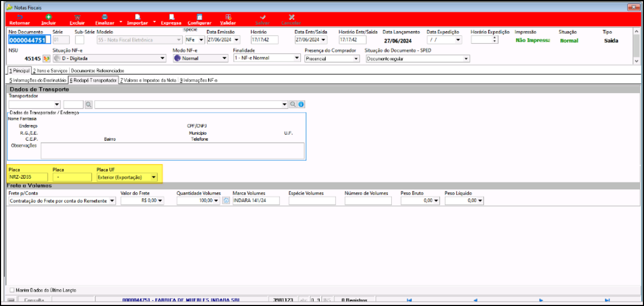Click the Espécie Volumes input field

(312, 201)
